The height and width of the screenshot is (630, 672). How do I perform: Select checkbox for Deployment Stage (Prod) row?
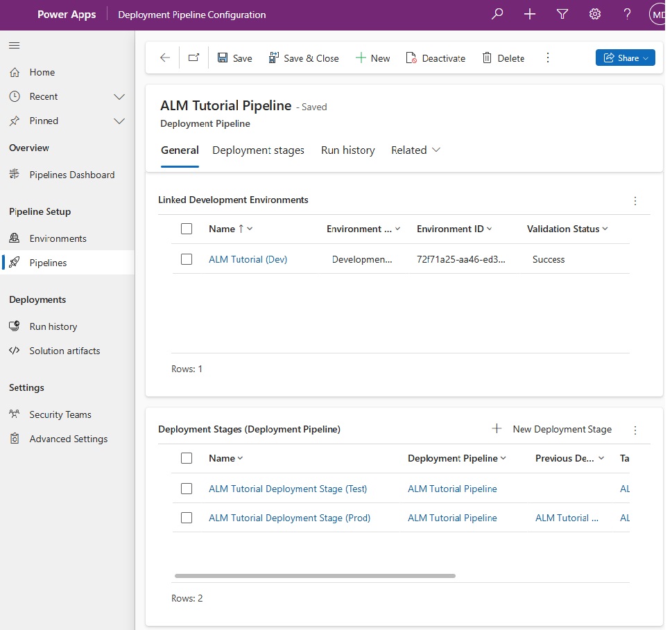[187, 518]
